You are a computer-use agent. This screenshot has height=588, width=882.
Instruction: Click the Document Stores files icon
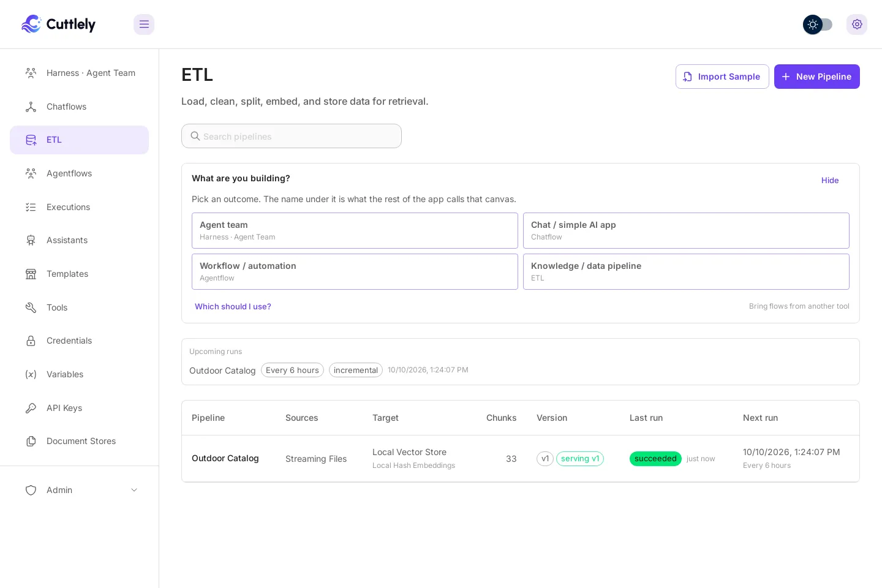click(x=31, y=441)
